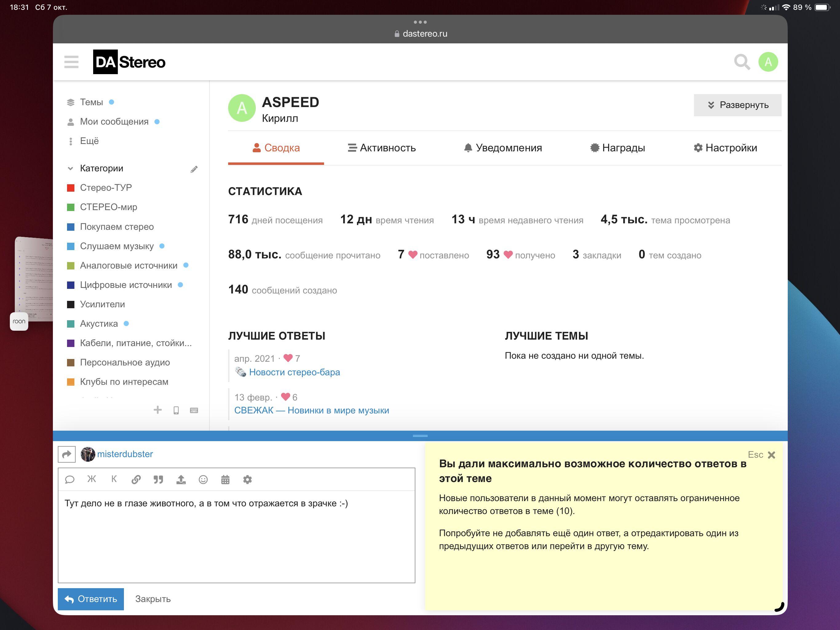Collapse the Категории sidebar section

click(x=70, y=168)
